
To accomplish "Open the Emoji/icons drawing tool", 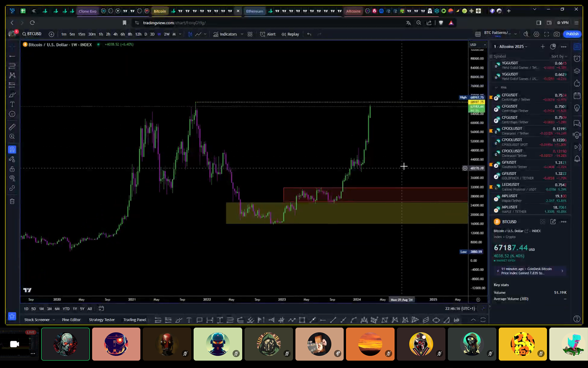I will (12, 114).
